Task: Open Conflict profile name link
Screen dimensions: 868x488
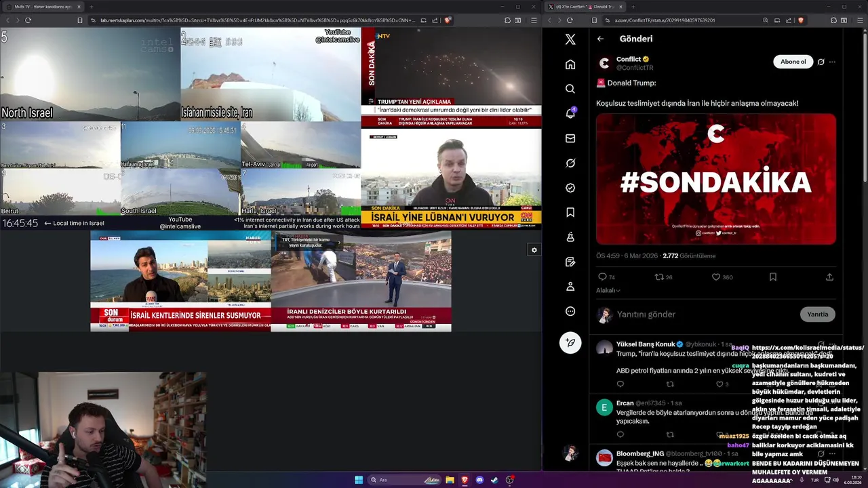Action: coord(629,59)
